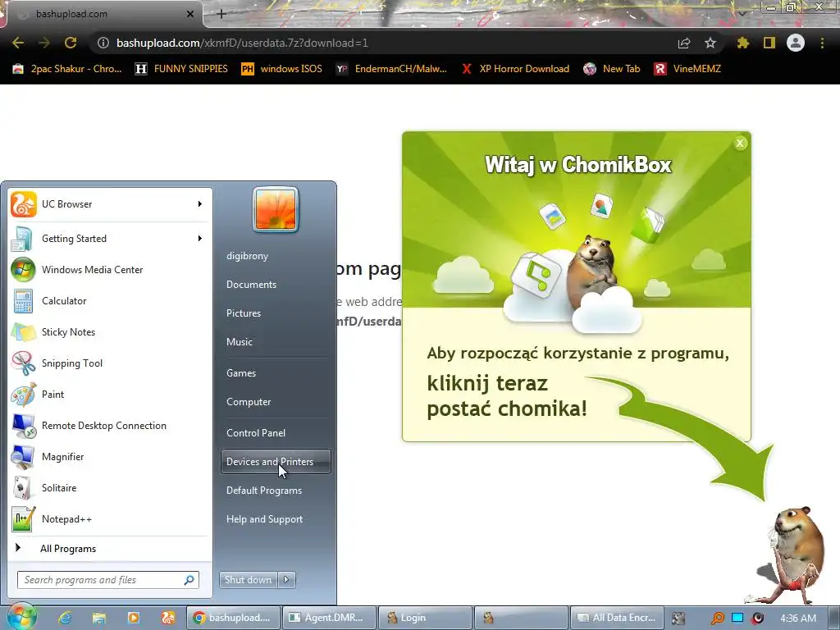Open a new browser tab
Viewport: 840px width, 630px height.
click(221, 14)
